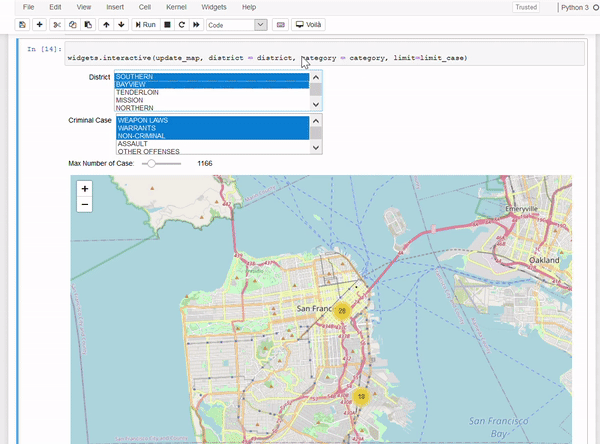Launch the Voilà button

coord(308,24)
